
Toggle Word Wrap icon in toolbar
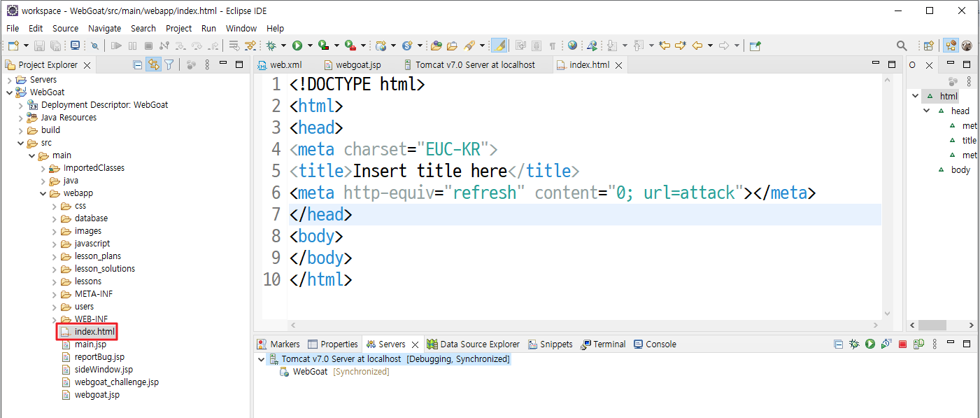[x=520, y=46]
